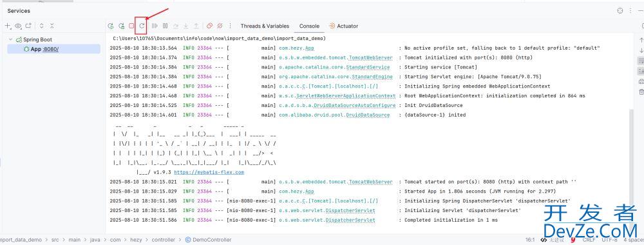Click the 'main' breadcrumb
Image resolution: width=644 pixels, height=245 pixels.
pos(74,240)
